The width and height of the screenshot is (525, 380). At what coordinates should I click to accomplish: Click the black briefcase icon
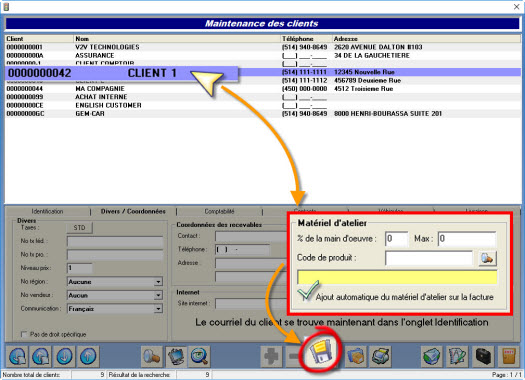point(483,357)
